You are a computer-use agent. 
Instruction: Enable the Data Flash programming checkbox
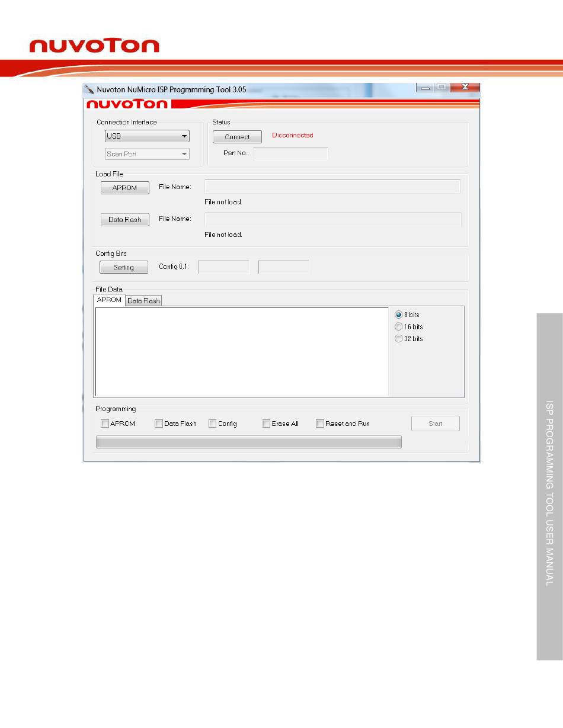(158, 424)
